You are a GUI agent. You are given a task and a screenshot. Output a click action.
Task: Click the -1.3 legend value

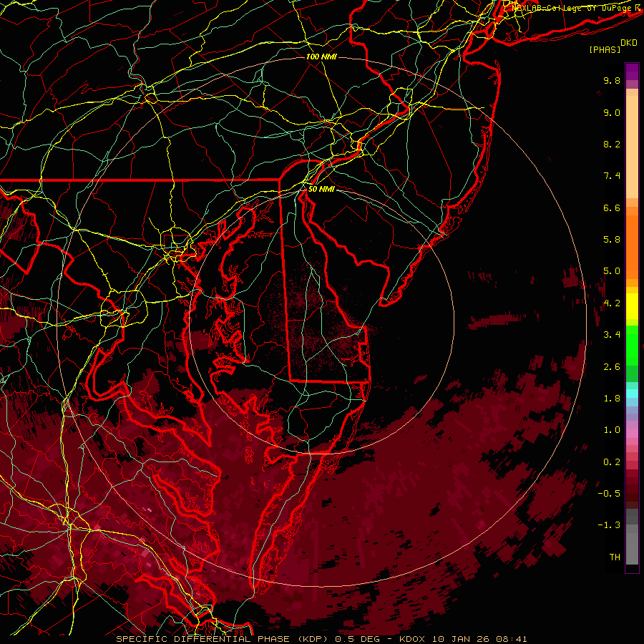pos(609,525)
